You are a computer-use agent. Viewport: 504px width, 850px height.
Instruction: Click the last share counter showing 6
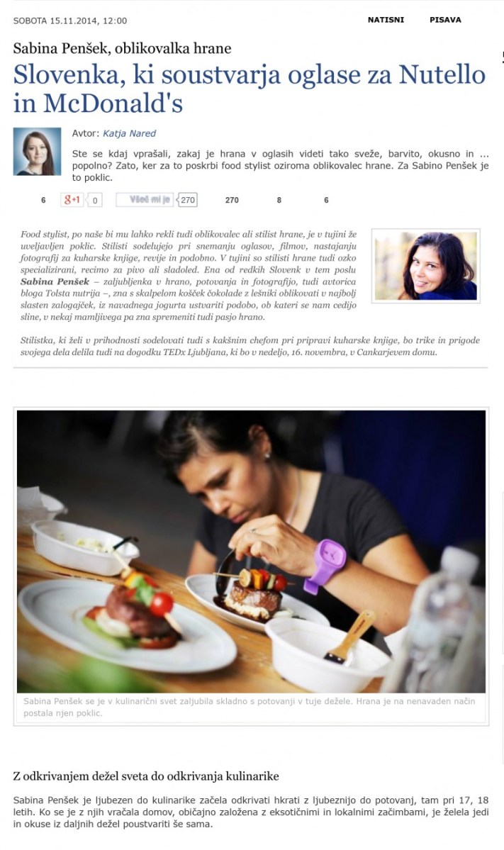pos(326,200)
